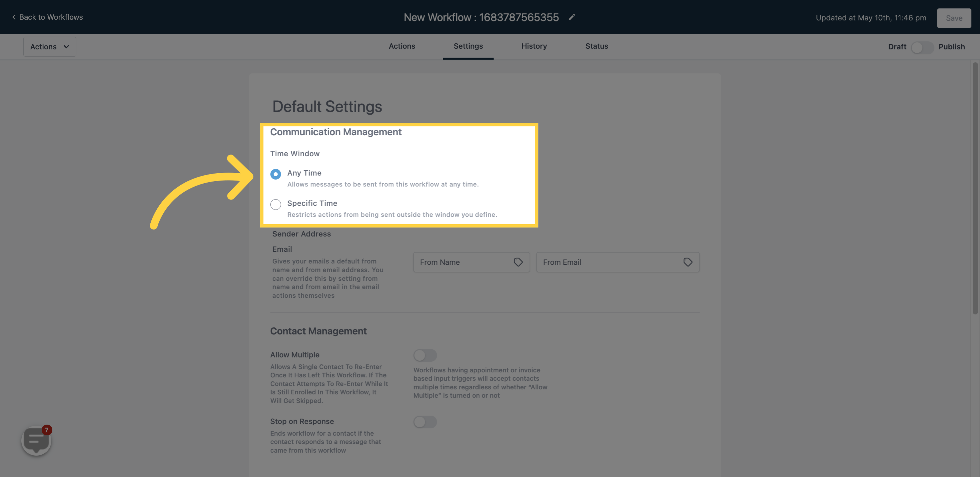Toggle the Stop on Response switch
The width and height of the screenshot is (980, 477).
(425, 422)
